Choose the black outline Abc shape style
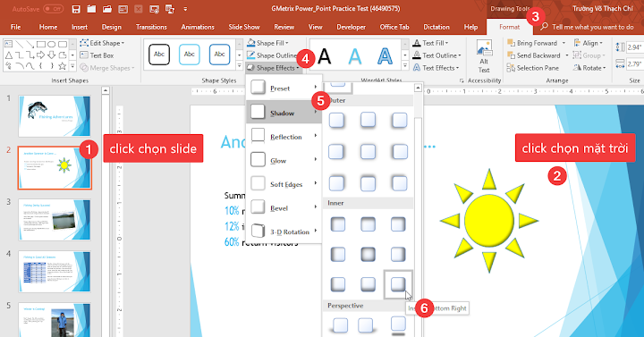644x337 pixels. click(x=159, y=55)
